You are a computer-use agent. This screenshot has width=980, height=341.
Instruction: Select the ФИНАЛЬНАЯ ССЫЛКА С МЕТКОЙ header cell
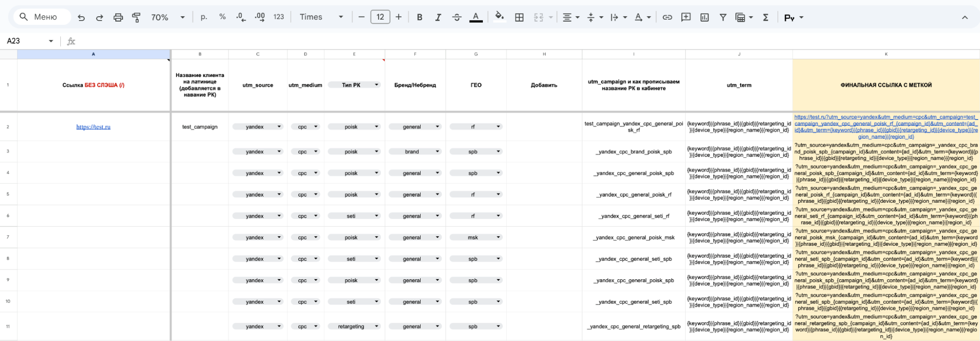(x=886, y=85)
